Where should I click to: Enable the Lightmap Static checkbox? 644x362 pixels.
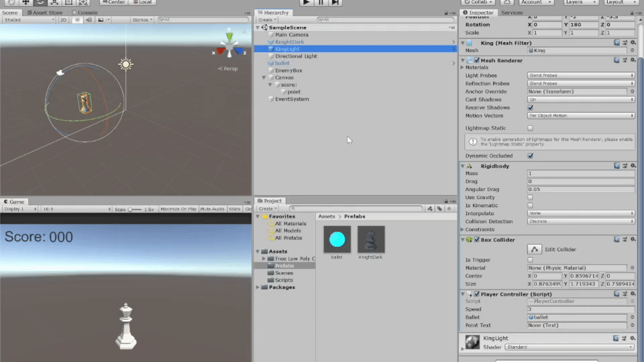click(x=531, y=128)
